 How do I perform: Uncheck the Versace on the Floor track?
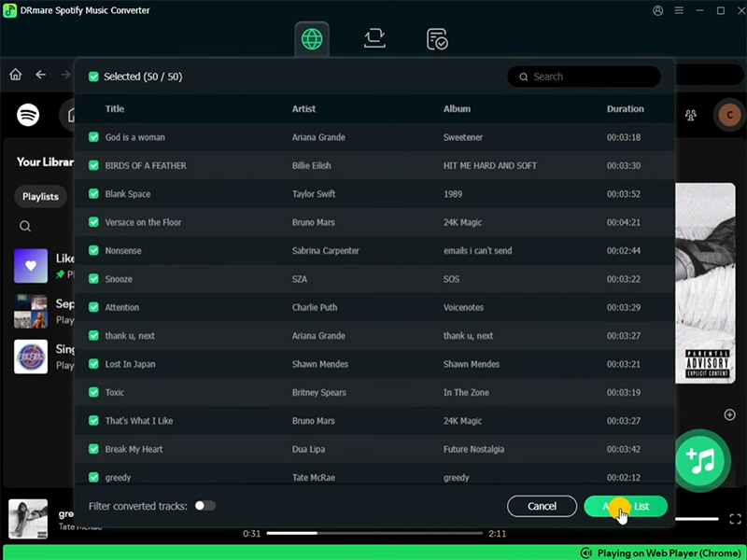click(93, 222)
